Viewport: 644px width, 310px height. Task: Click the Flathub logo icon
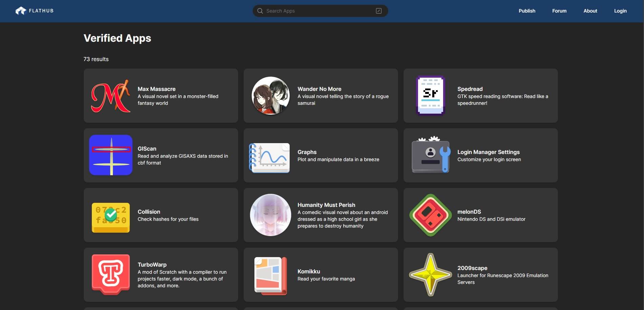[21, 11]
